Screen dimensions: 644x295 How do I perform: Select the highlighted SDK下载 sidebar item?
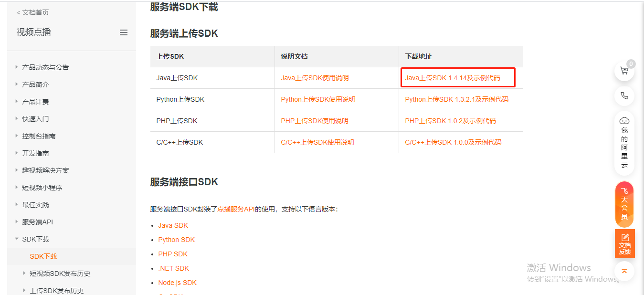(43, 256)
